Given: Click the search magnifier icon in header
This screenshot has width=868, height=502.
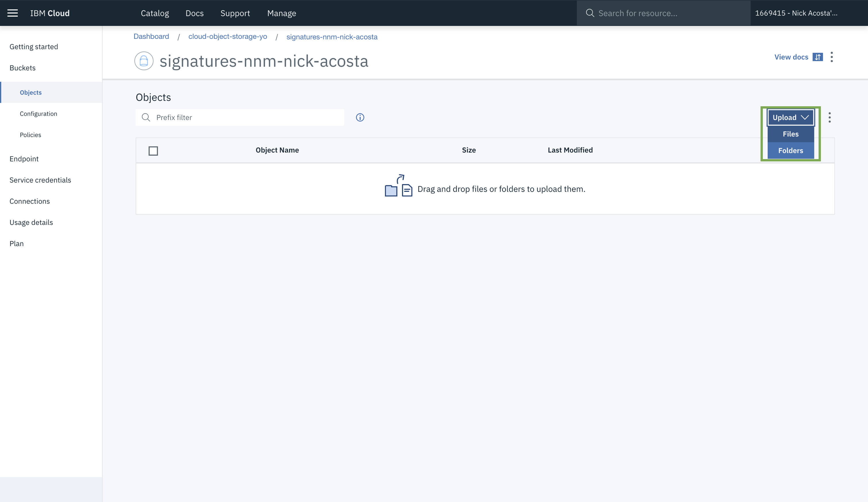Looking at the screenshot, I should tap(590, 13).
